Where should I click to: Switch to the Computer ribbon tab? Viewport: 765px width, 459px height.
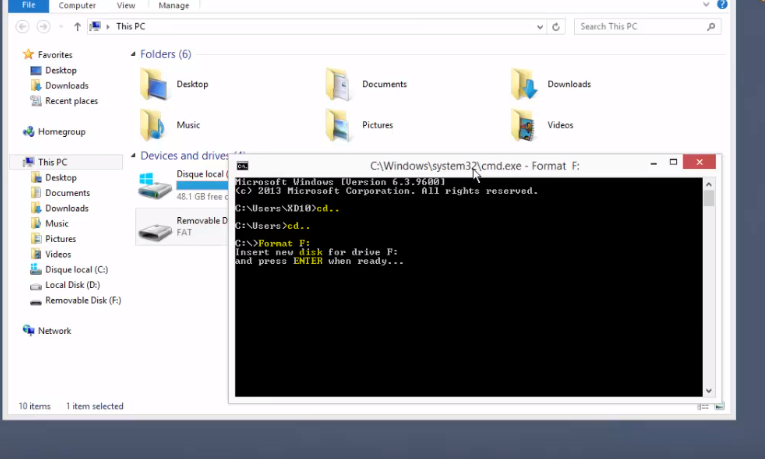[77, 5]
